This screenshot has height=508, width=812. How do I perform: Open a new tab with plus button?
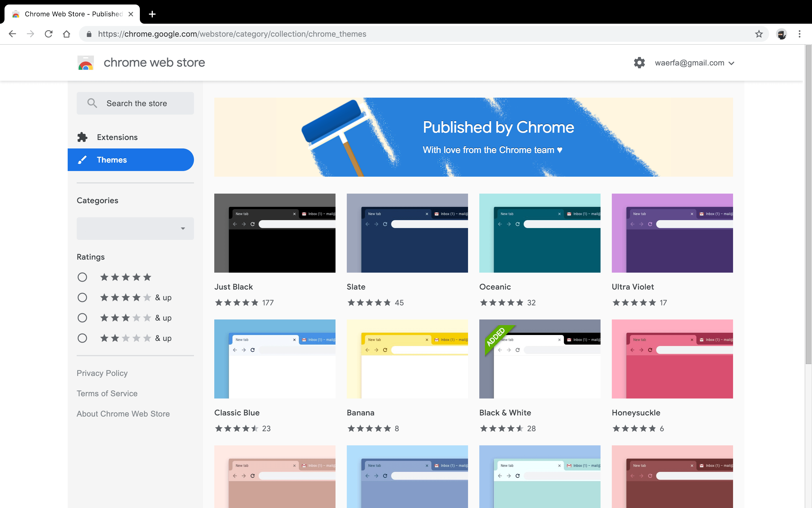152,14
